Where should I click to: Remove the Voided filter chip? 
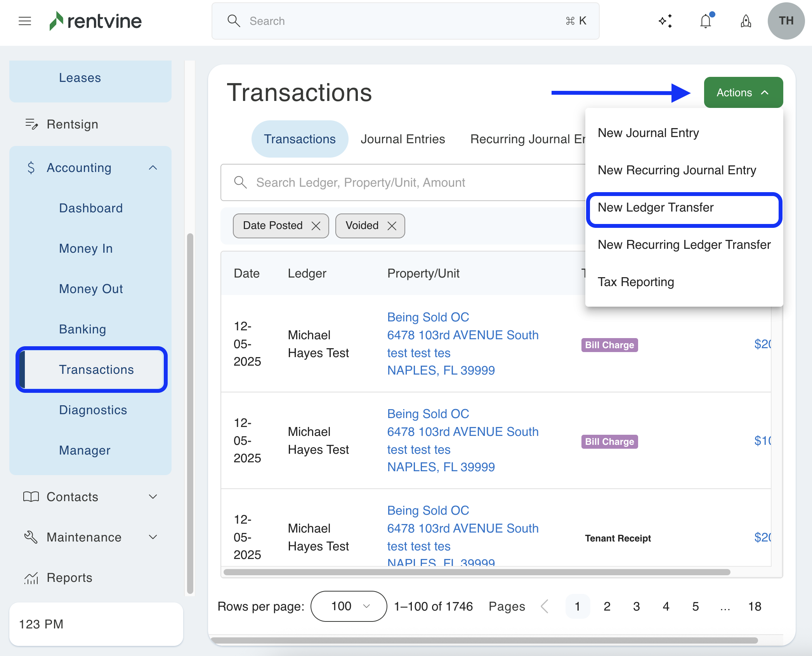pyautogui.click(x=392, y=226)
